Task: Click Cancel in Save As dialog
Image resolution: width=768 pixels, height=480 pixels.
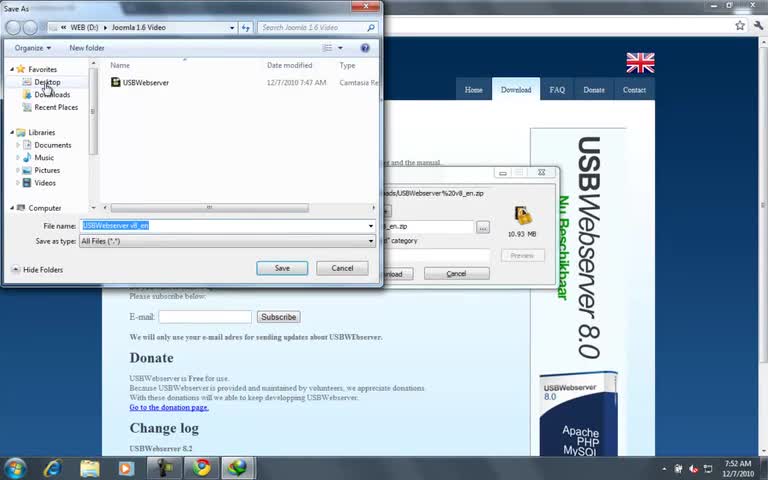Action: [342, 268]
